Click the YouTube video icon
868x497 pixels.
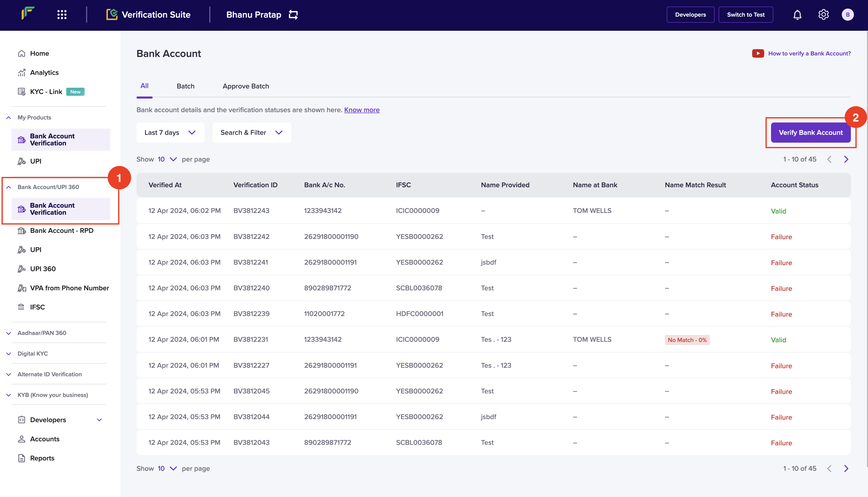point(758,53)
